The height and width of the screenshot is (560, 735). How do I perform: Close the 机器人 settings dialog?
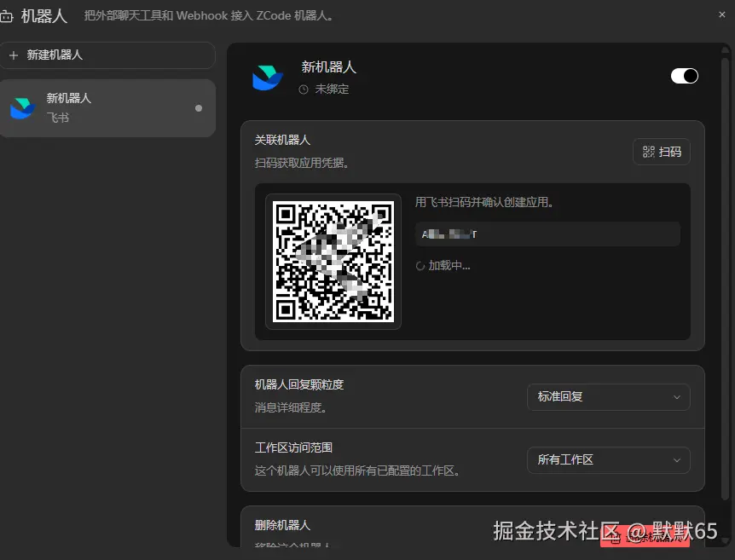click(722, 15)
